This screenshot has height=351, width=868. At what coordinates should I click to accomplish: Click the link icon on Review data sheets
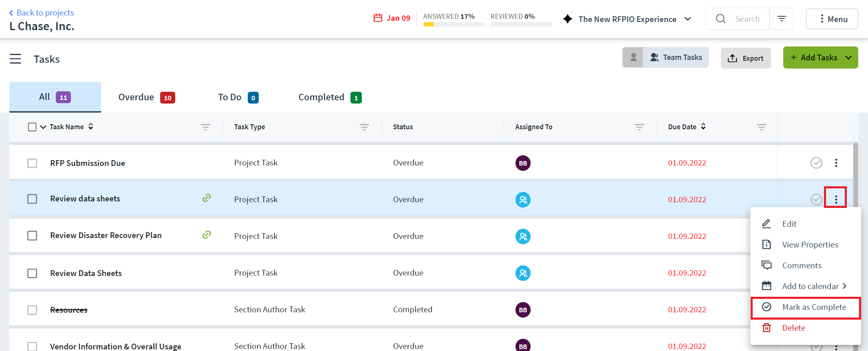pos(207,198)
